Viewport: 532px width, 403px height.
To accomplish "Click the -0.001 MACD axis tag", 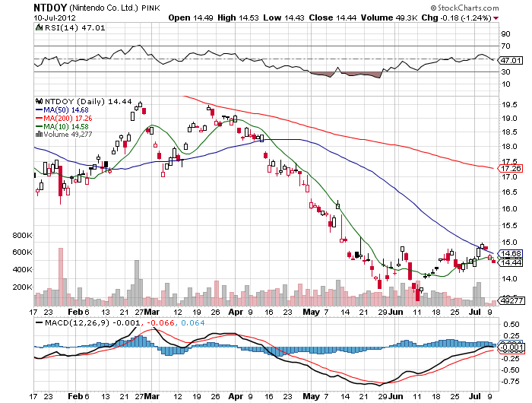I will tap(511, 347).
